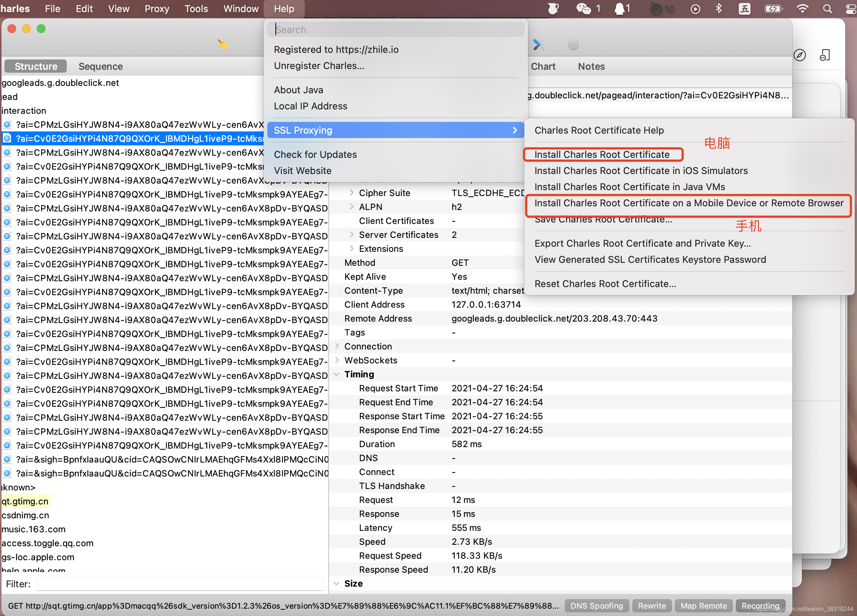This screenshot has width=857, height=616.
Task: Click Unregister Charles menu item
Action: coord(319,66)
